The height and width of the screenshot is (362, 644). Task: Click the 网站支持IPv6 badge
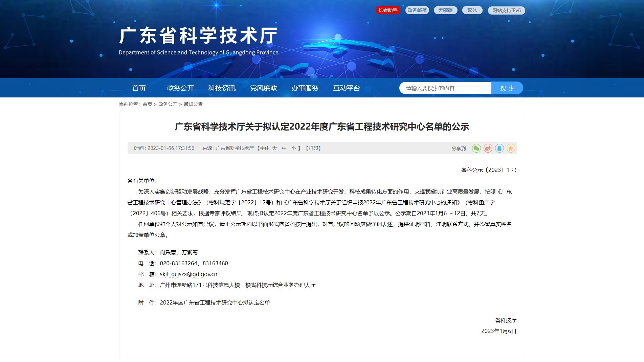506,10
